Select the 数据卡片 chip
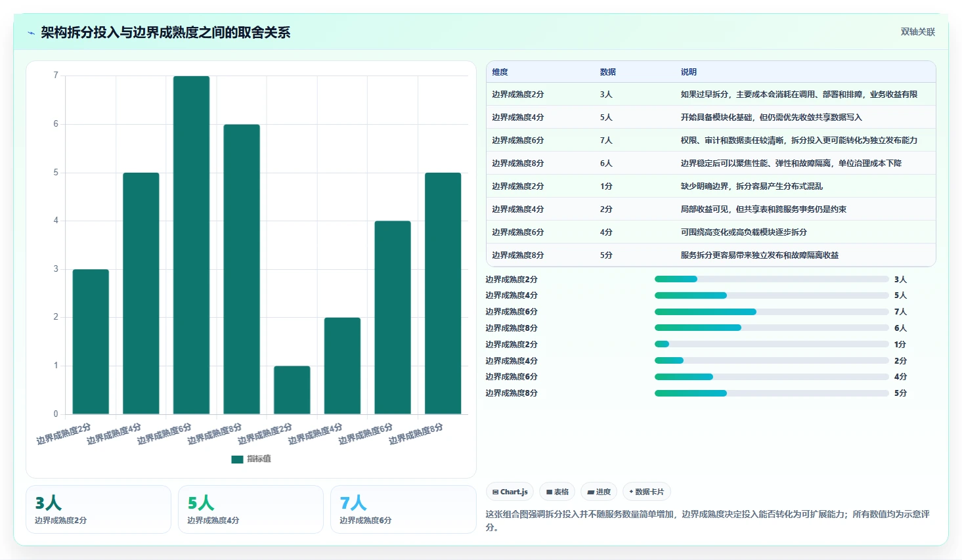The image size is (962, 560). [647, 492]
